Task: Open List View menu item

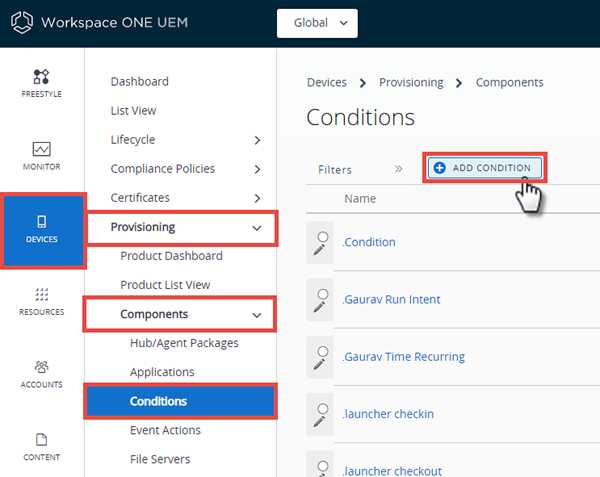Action: tap(133, 111)
